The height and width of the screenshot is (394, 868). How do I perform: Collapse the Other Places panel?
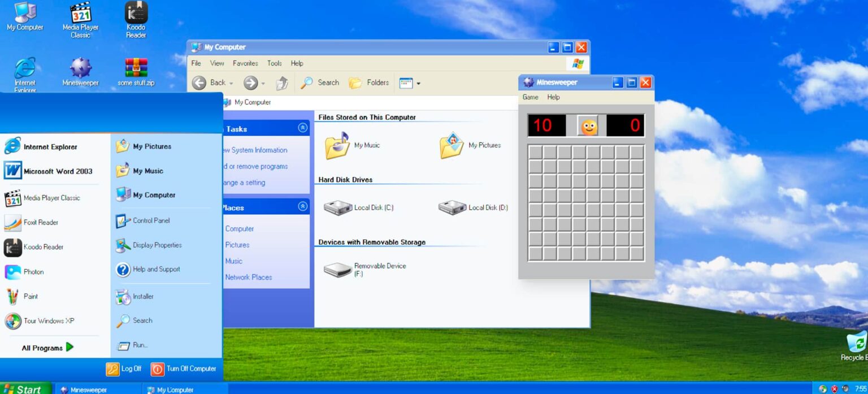[x=303, y=206]
